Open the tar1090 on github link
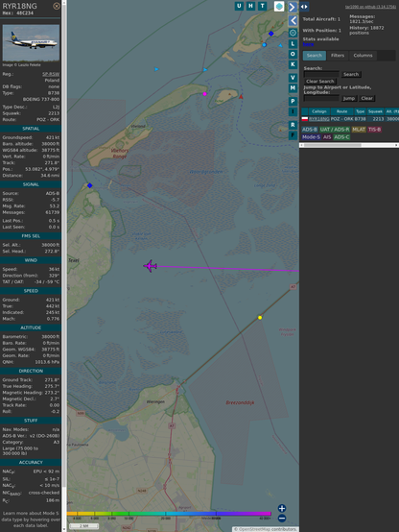Image resolution: width=399 pixels, height=532 pixels. tap(370, 7)
